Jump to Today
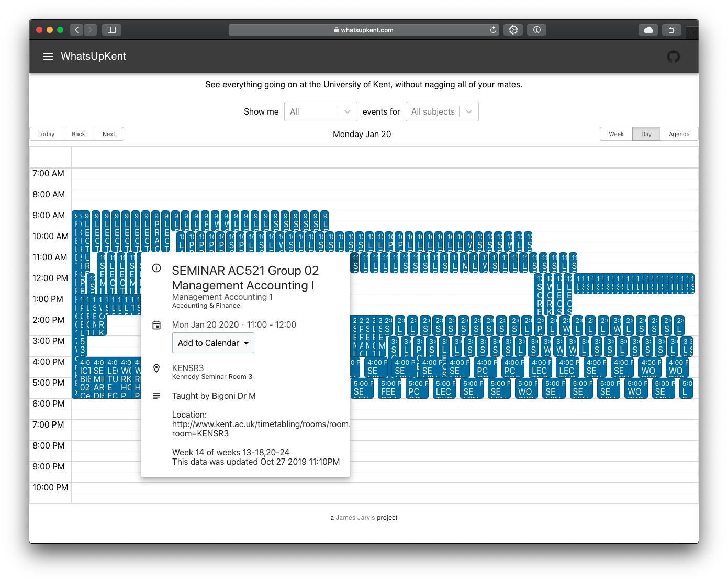This screenshot has width=728, height=582. click(46, 134)
